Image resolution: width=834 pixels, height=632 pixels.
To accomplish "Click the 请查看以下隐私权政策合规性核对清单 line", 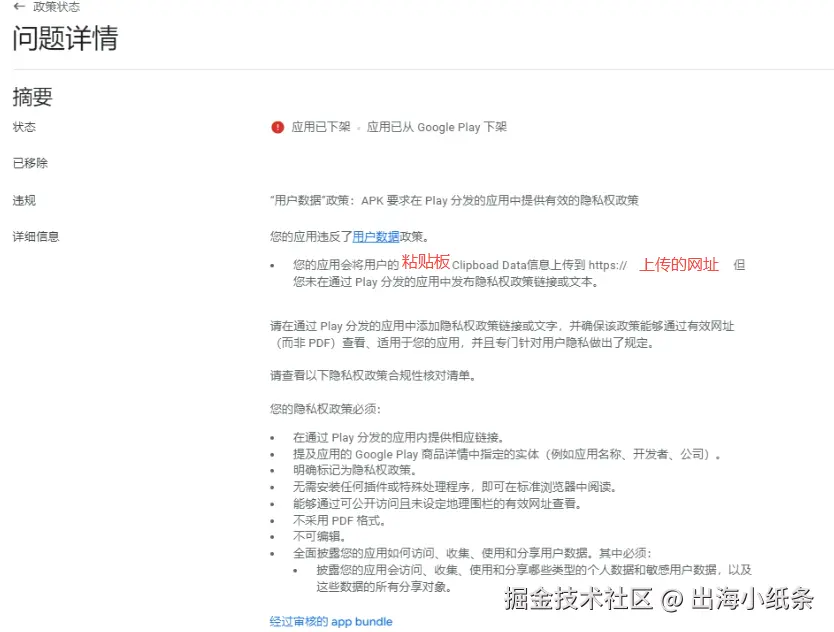I will (373, 376).
